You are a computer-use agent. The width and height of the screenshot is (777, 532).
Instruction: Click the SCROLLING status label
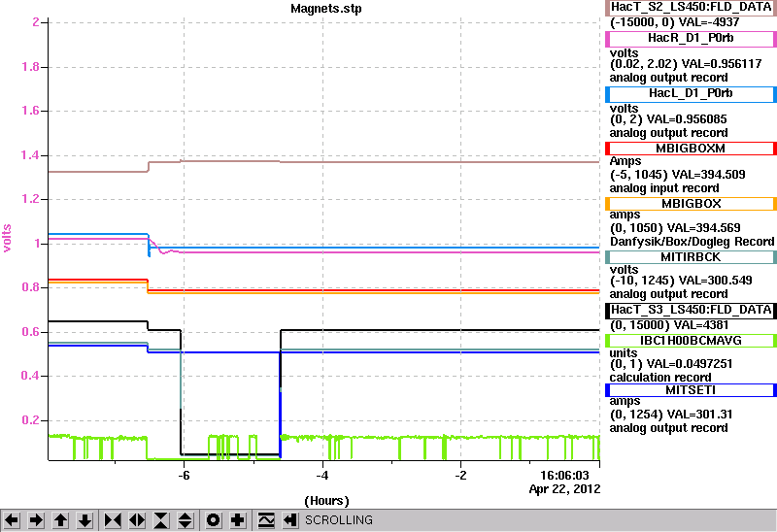pyautogui.click(x=338, y=520)
